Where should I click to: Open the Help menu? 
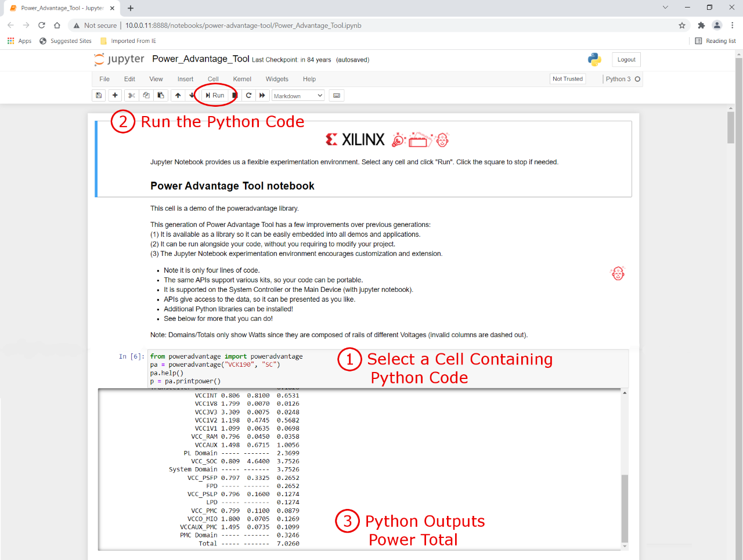(x=309, y=79)
